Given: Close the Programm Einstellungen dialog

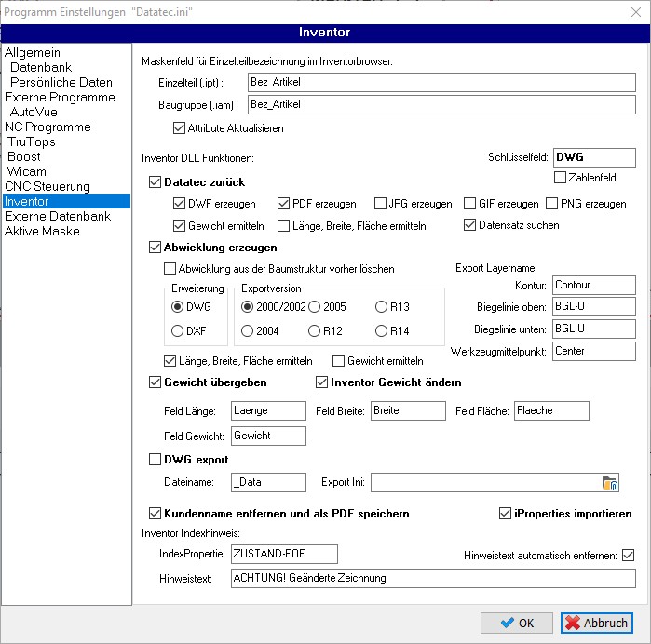Looking at the screenshot, I should pyautogui.click(x=636, y=12).
